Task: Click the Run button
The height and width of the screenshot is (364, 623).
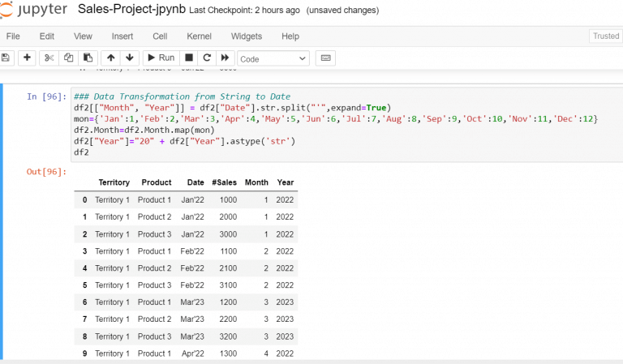Action: click(x=160, y=58)
